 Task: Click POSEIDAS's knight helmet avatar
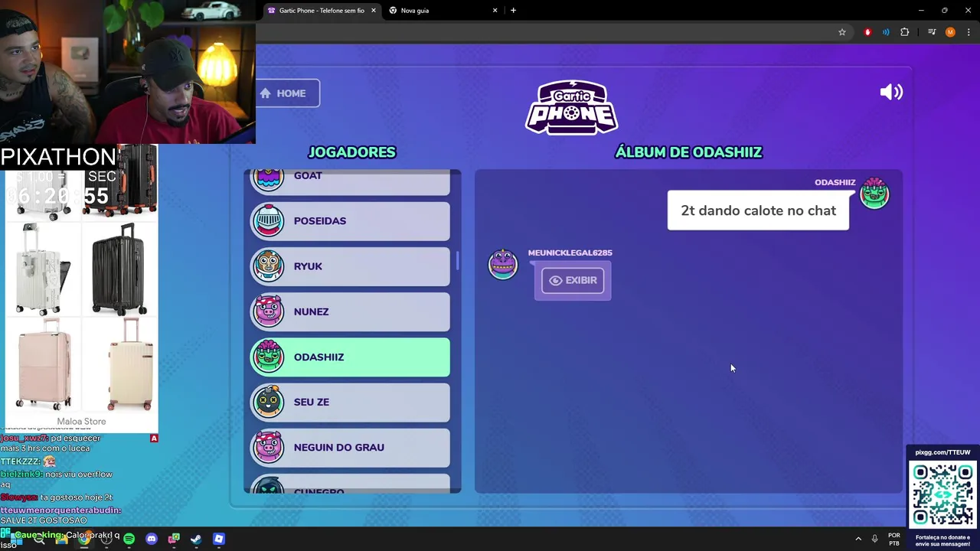tap(269, 221)
